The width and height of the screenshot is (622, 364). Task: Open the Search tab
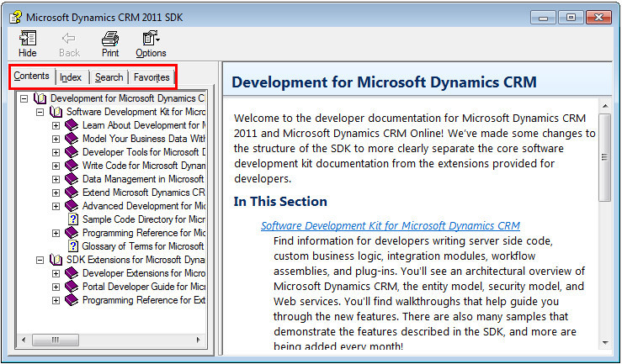pos(109,77)
